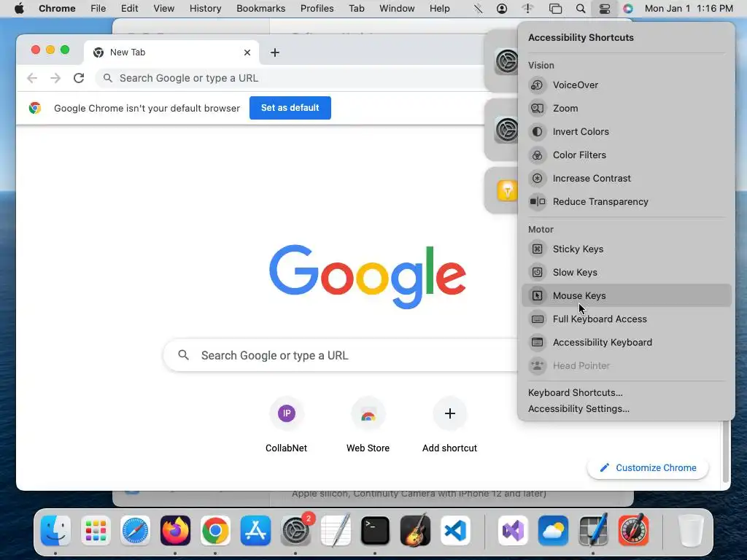747x560 pixels.
Task: Show the Accessibility Keyboard
Action: 627,342
